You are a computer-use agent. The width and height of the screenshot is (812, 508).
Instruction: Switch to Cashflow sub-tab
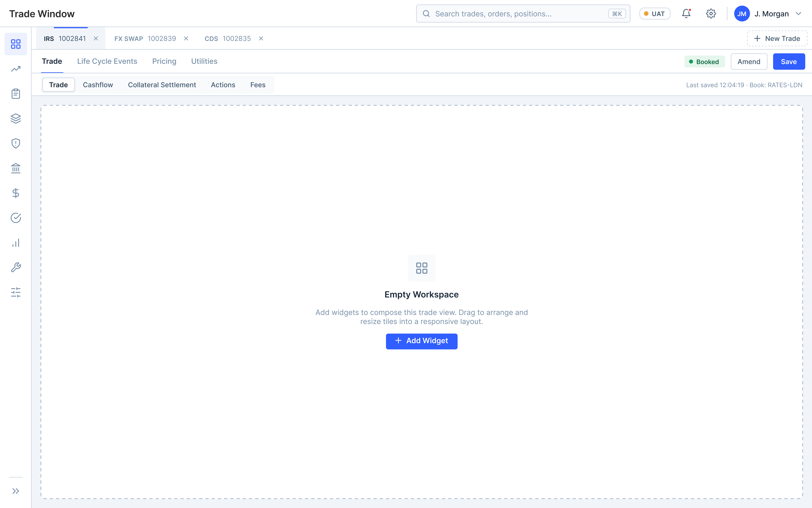click(x=98, y=85)
